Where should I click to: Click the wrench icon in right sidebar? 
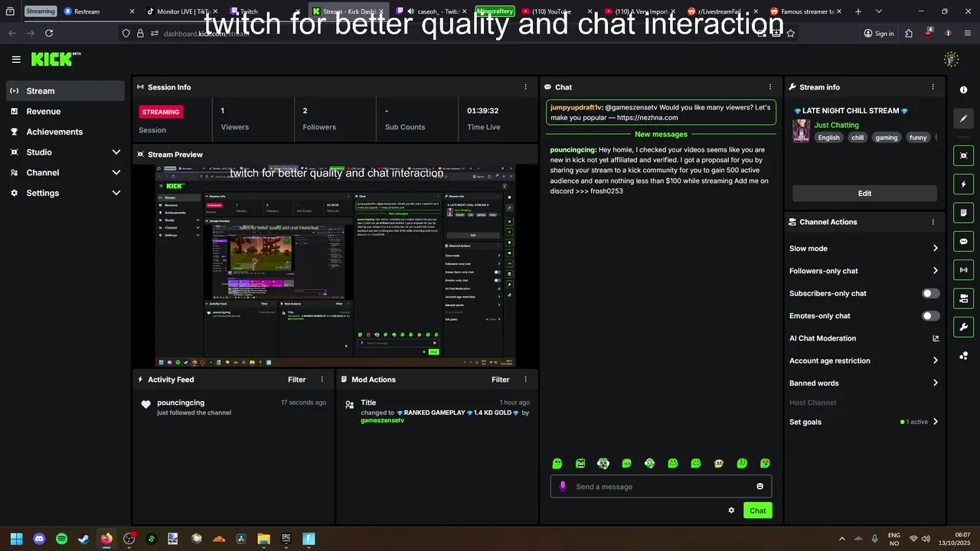click(963, 327)
